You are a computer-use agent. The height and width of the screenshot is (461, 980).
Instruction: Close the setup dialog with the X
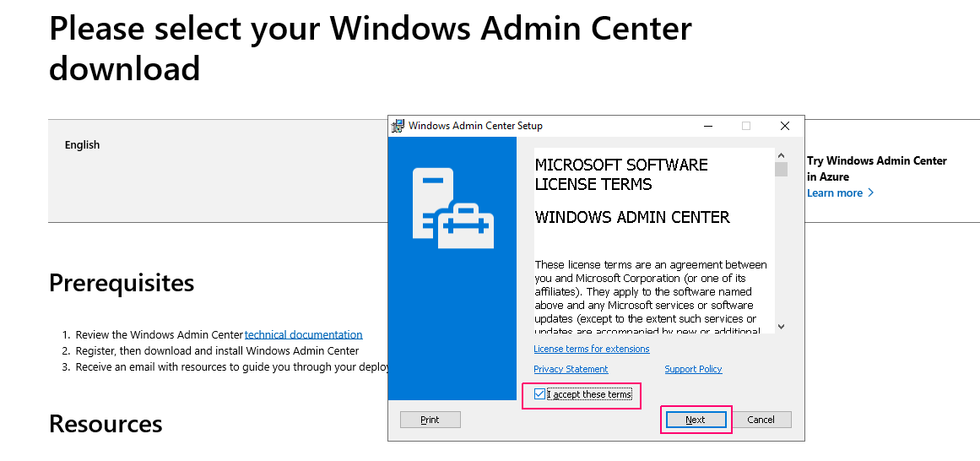[x=785, y=126]
